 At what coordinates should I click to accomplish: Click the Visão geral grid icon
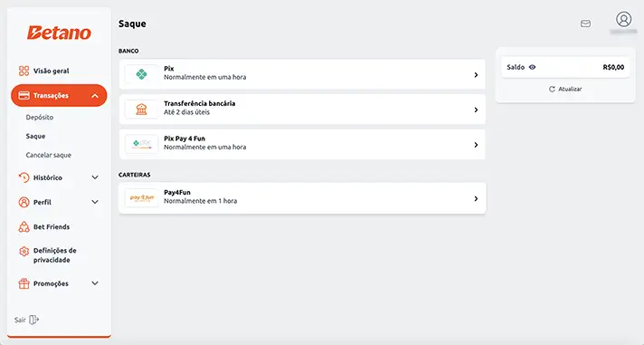pos(24,71)
